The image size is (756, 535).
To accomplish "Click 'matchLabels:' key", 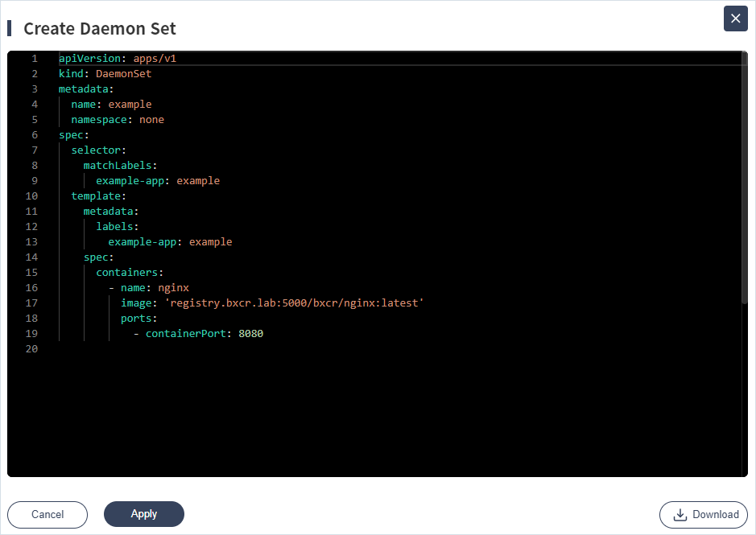I will click(120, 165).
